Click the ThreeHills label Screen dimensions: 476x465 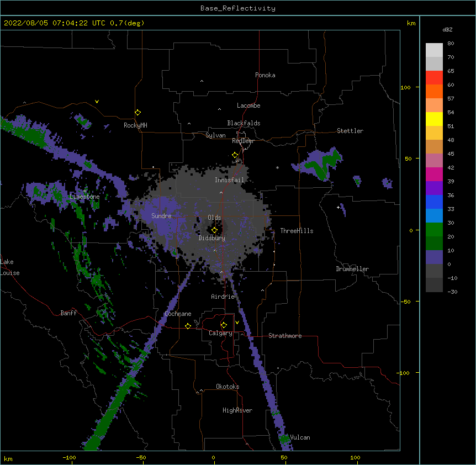pyautogui.click(x=297, y=231)
